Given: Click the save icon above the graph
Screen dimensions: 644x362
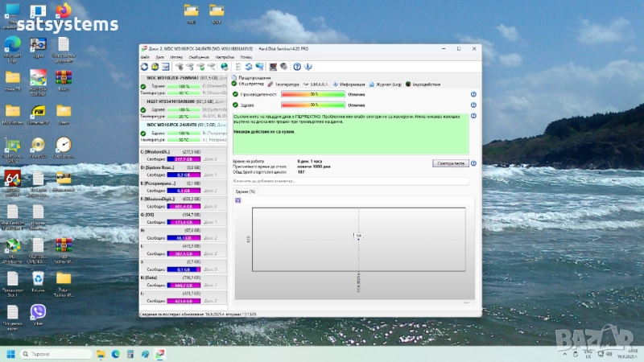Looking at the screenshot, I should pos(238,200).
